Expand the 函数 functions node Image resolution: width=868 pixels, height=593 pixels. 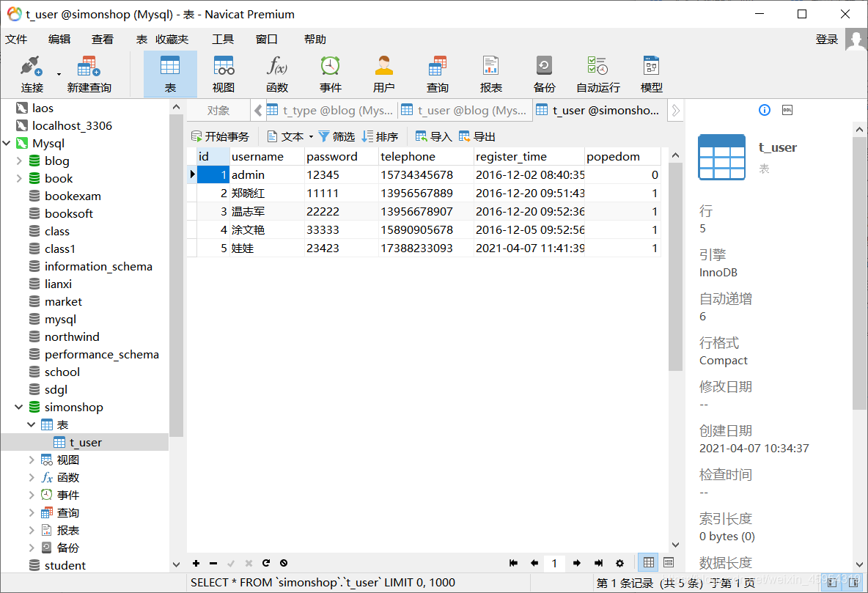coord(32,477)
